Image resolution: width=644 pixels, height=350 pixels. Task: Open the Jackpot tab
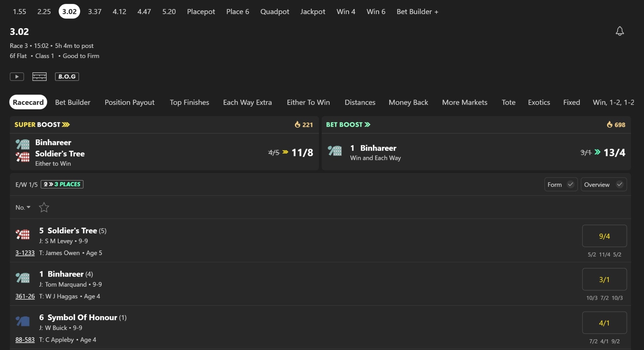coord(313,11)
